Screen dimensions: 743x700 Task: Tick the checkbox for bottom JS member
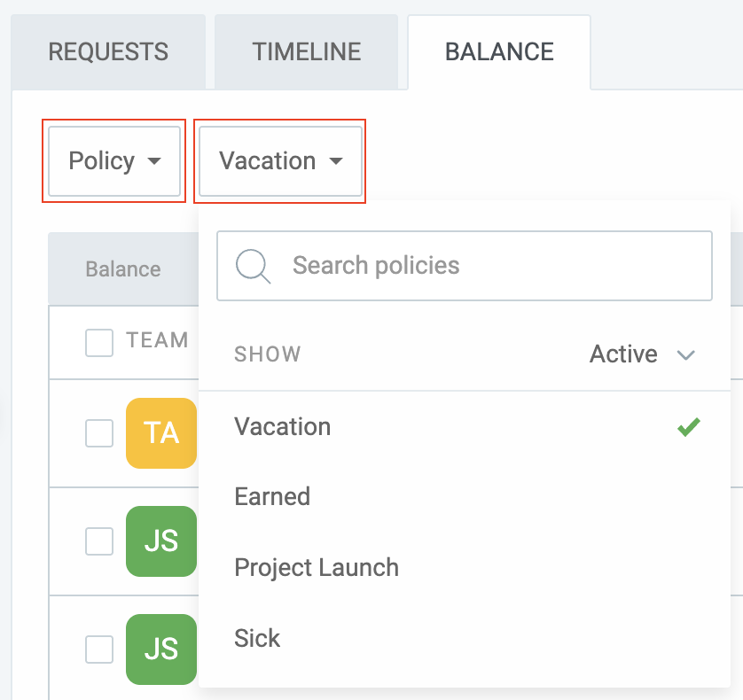click(x=99, y=649)
